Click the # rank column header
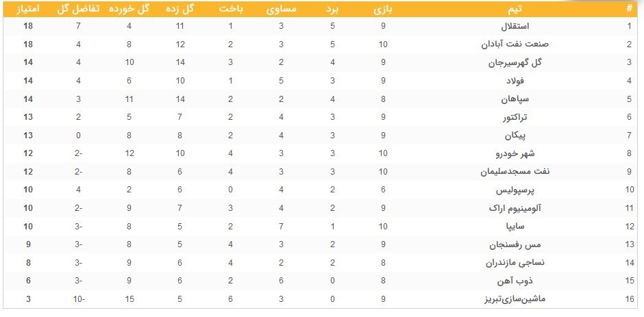The height and width of the screenshot is (317, 644). tap(629, 9)
